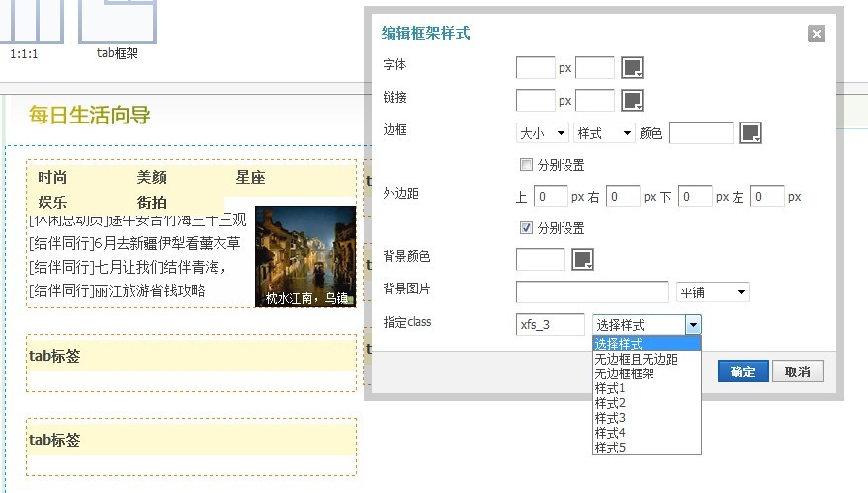This screenshot has height=493, width=868.
Task: Focus the bottom margin 下 field
Action: pos(695,196)
